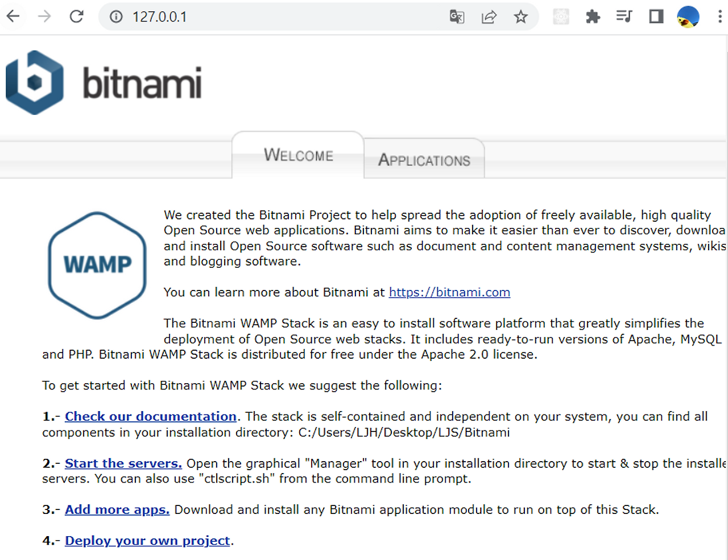Switch to the Applications tab
728x560 pixels.
coord(424,160)
